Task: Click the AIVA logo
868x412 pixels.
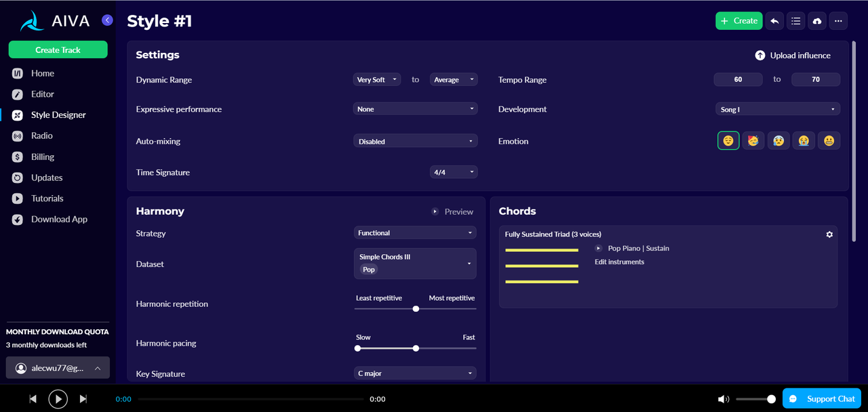Action: coord(55,21)
